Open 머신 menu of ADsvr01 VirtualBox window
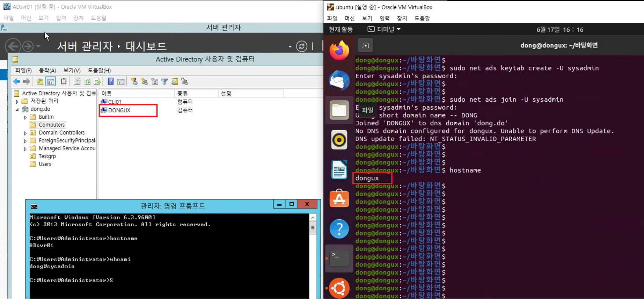The width and height of the screenshot is (644, 299). [26, 18]
